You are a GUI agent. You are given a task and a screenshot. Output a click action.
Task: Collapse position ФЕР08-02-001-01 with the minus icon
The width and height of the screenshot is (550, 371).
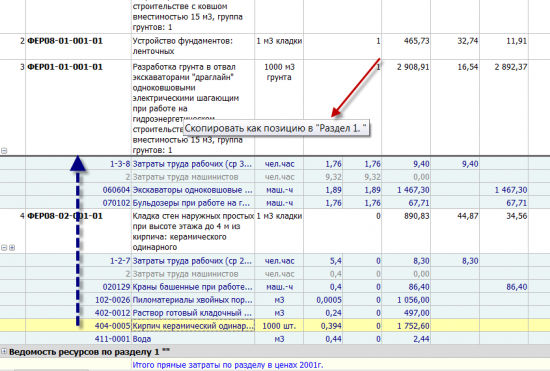tap(4, 248)
